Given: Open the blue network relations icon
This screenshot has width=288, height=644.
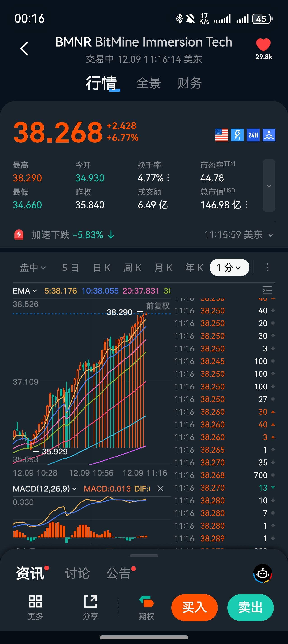Looking at the screenshot, I should click(269, 135).
